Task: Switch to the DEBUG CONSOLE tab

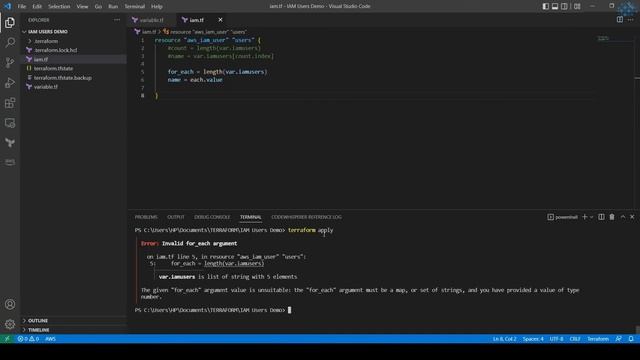Action: pos(212,217)
